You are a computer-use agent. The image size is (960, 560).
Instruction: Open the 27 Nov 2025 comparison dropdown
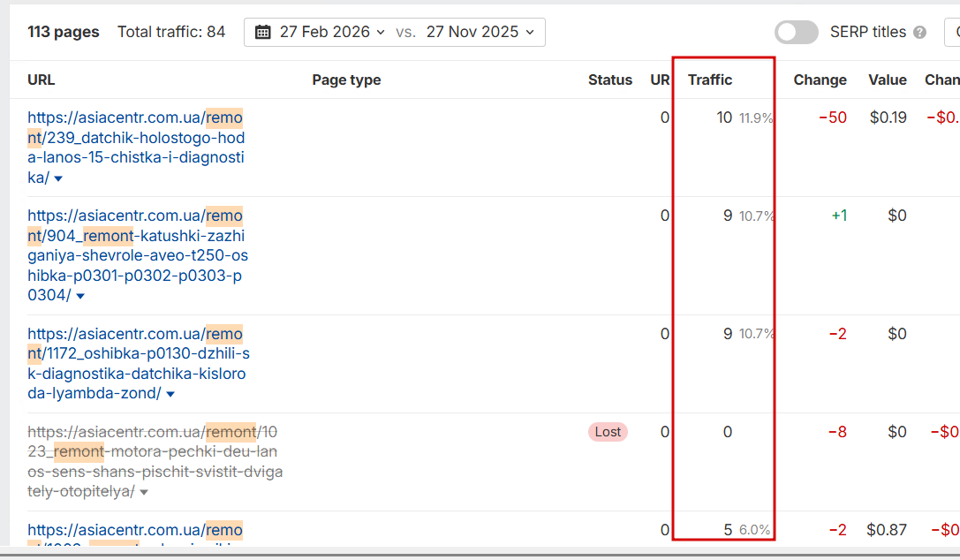coord(480,33)
